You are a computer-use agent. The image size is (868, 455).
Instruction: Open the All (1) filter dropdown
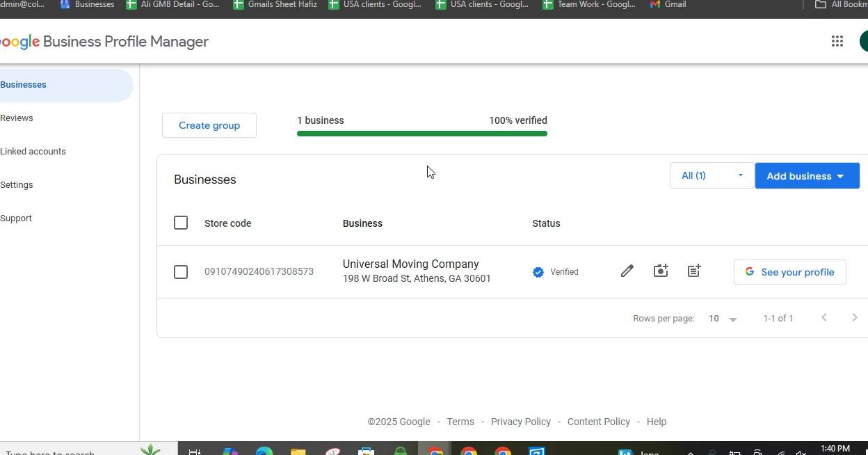(712, 175)
